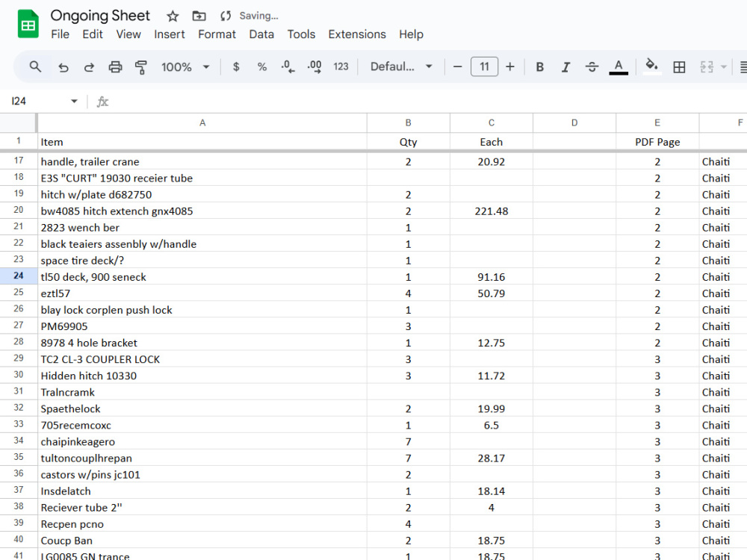The image size is (747, 560).
Task: Select cell 'tl50 deck, 900 seneck'
Action: point(202,277)
